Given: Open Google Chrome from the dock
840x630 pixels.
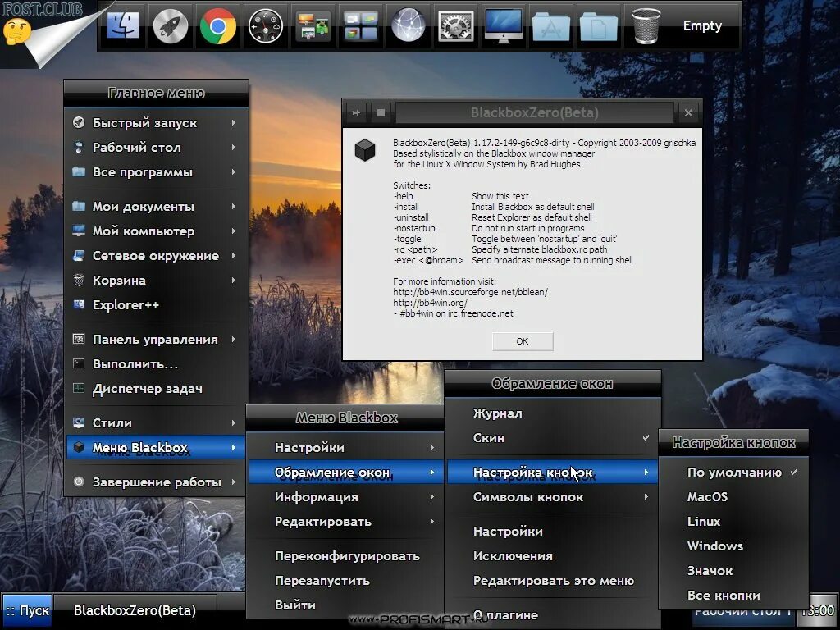Looking at the screenshot, I should [218, 25].
